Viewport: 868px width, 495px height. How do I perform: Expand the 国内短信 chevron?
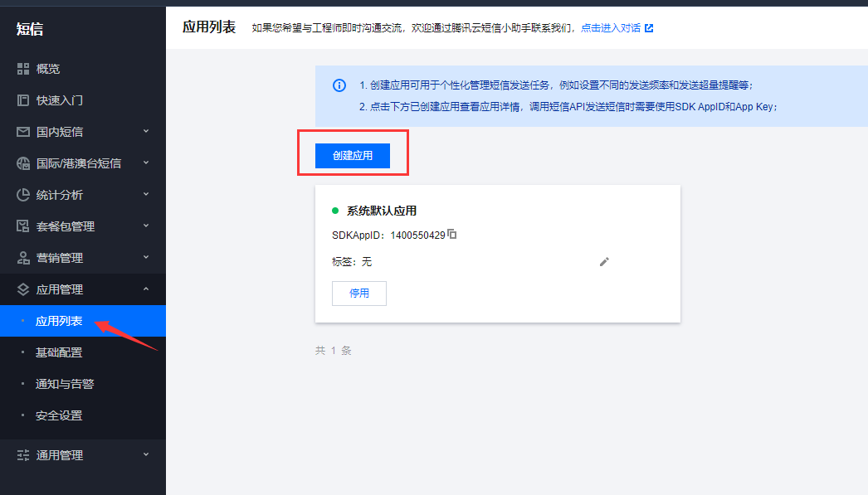(x=146, y=131)
